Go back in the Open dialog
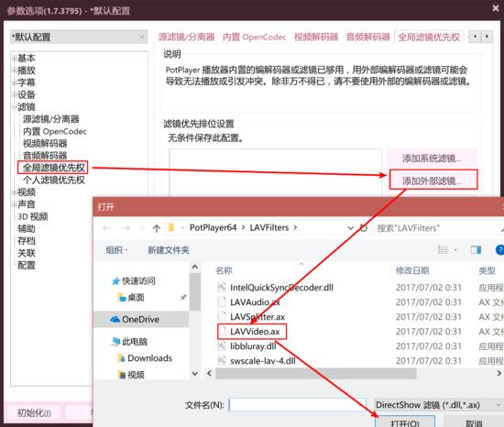Image resolution: width=504 pixels, height=427 pixels. click(106, 228)
